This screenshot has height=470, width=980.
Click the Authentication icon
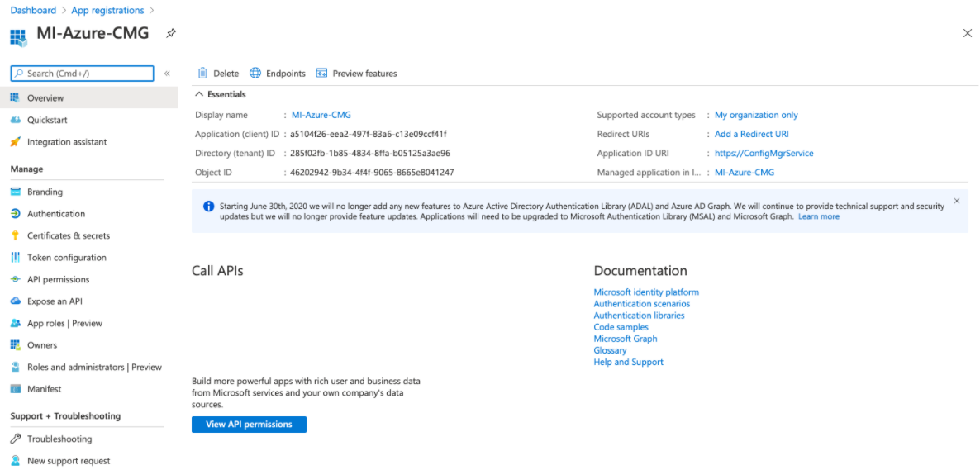point(16,214)
